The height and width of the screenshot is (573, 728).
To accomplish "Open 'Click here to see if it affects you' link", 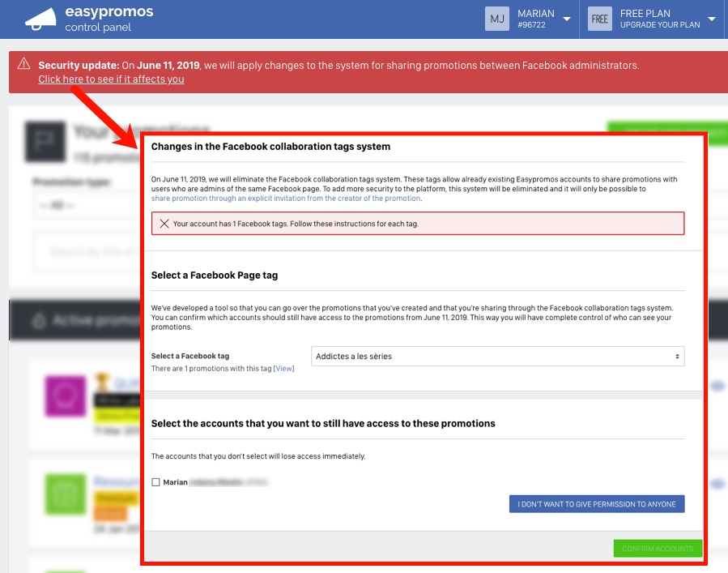I will [111, 79].
